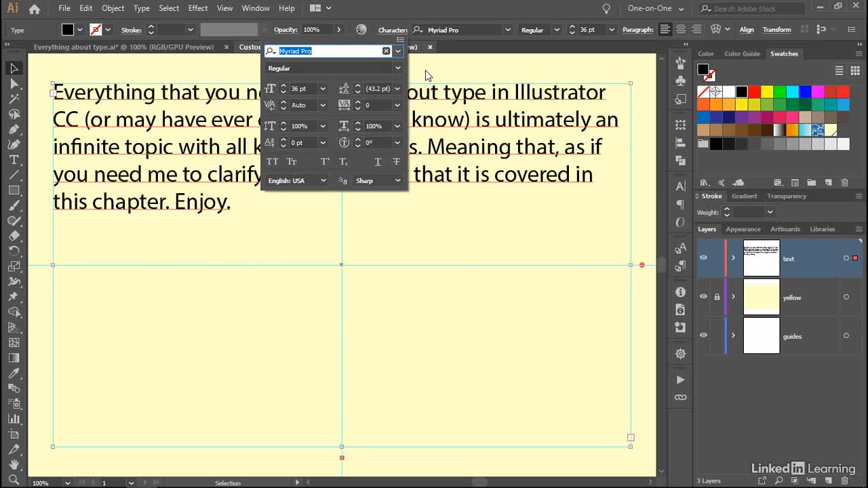Open the Sharp anti-aliasing dropdown
The image size is (868, 488).
pos(378,181)
